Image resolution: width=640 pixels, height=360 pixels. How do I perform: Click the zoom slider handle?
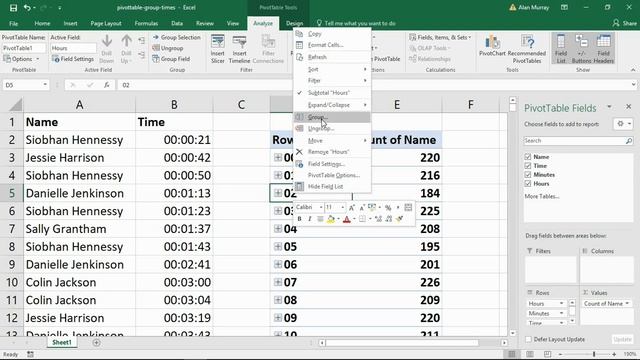click(594, 354)
